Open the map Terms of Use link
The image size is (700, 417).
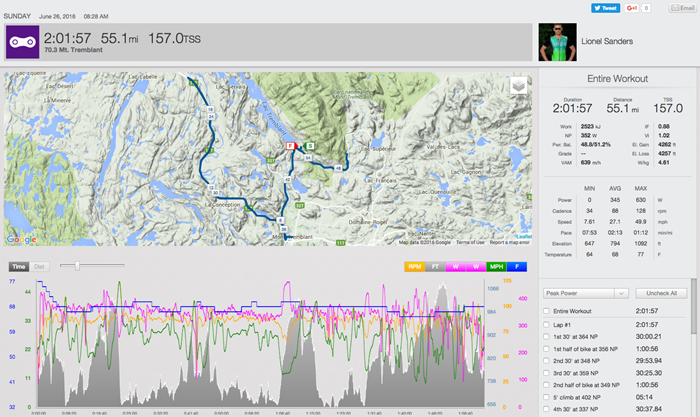470,242
